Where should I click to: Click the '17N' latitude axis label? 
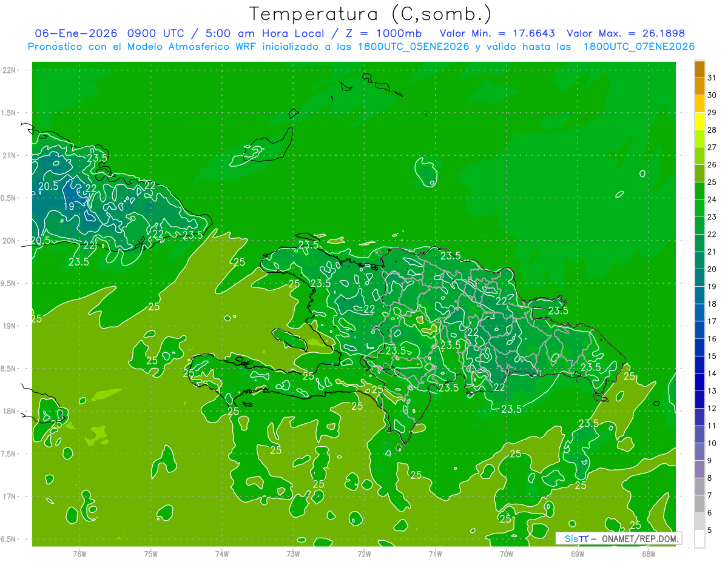[x=10, y=497]
